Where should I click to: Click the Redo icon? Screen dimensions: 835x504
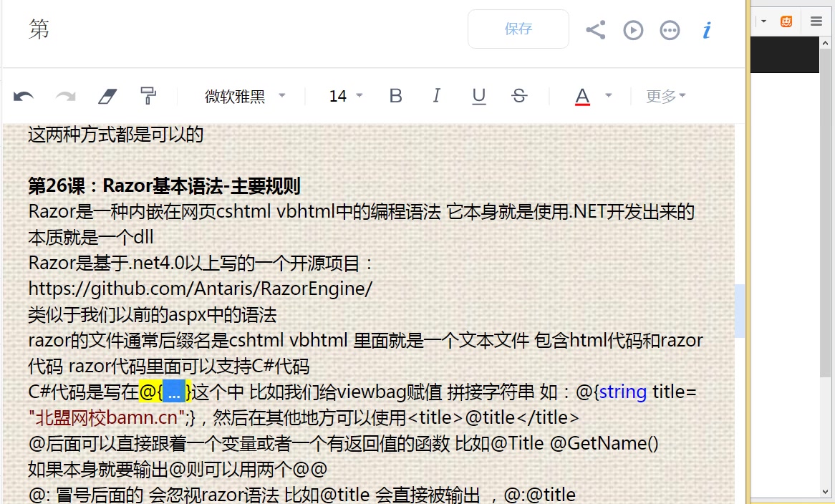pyautogui.click(x=65, y=94)
